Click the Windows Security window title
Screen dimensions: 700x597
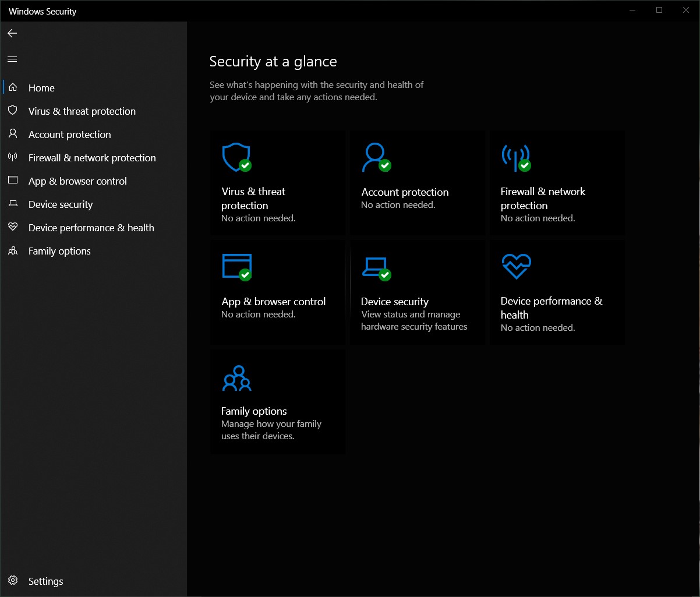(43, 11)
